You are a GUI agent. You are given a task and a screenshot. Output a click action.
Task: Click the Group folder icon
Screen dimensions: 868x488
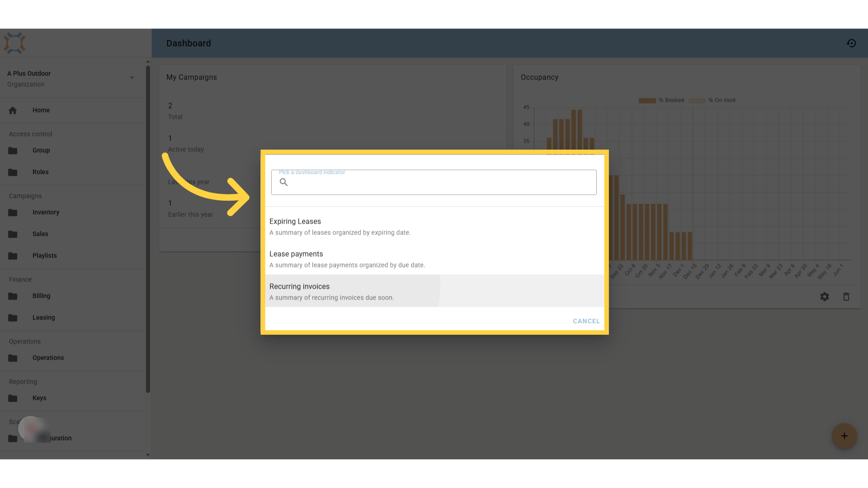pos(13,150)
